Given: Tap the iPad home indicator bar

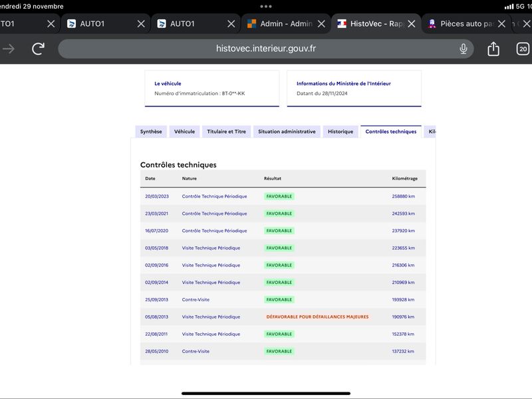Looking at the screenshot, I should (265, 394).
